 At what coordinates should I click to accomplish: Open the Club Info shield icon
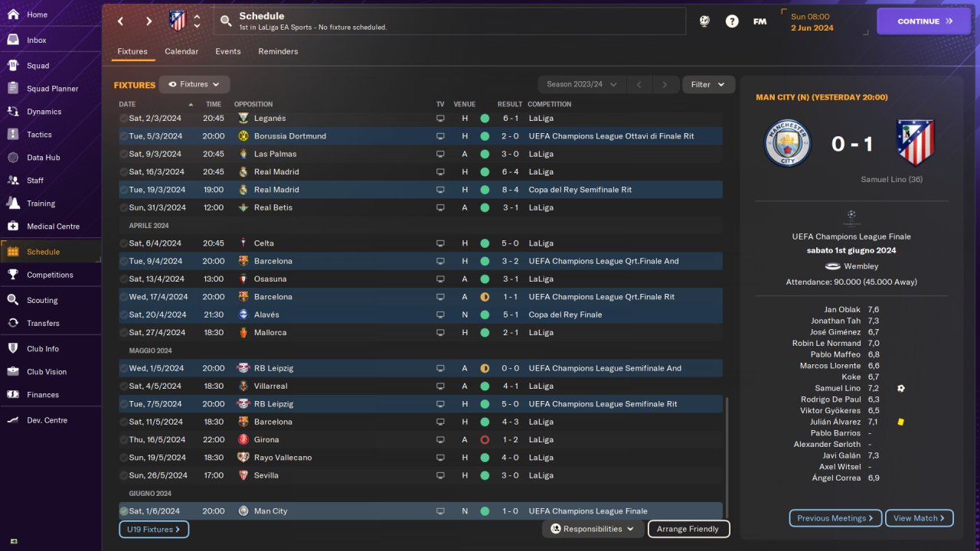[13, 348]
